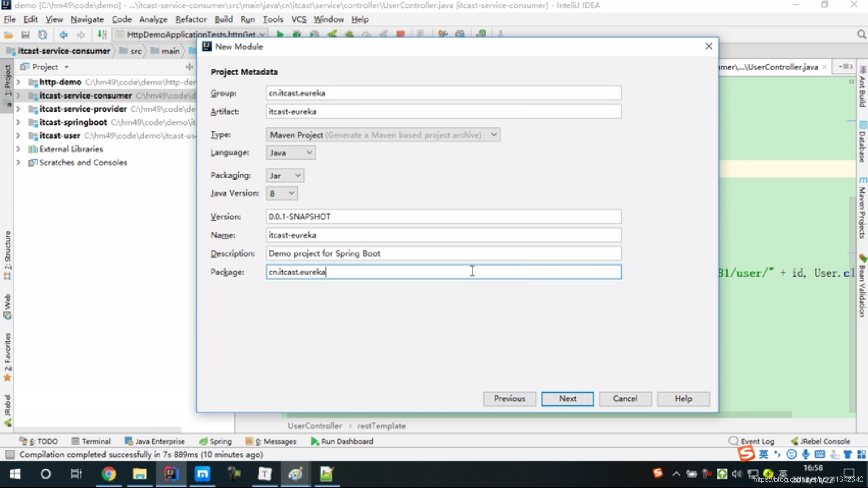
Task: Click the Search Everywhere magnifier icon
Action: (x=861, y=34)
